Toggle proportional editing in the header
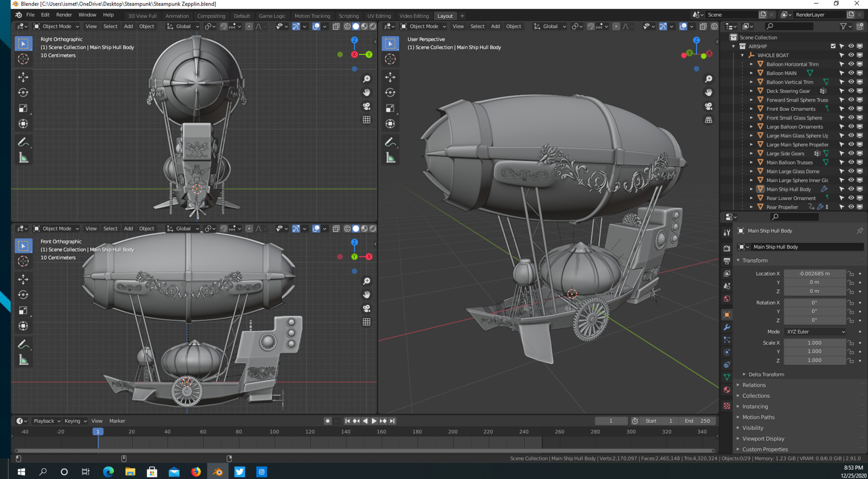The height and width of the screenshot is (479, 868). (249, 27)
